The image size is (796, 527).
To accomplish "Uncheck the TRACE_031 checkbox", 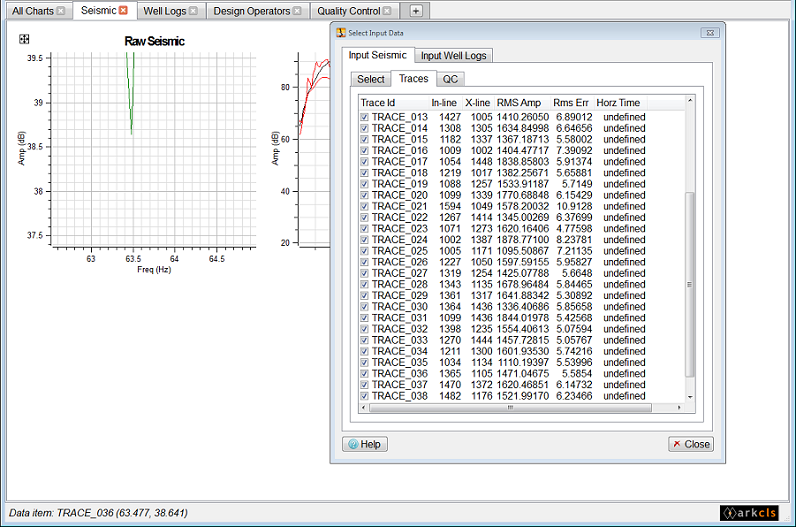I will pyautogui.click(x=364, y=318).
